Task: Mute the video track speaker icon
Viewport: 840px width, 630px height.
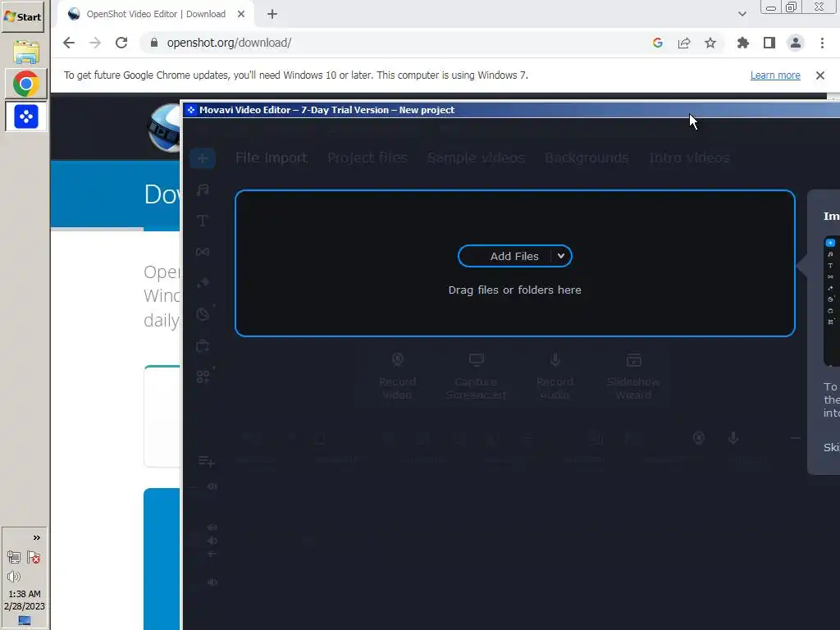Action: tap(212, 541)
